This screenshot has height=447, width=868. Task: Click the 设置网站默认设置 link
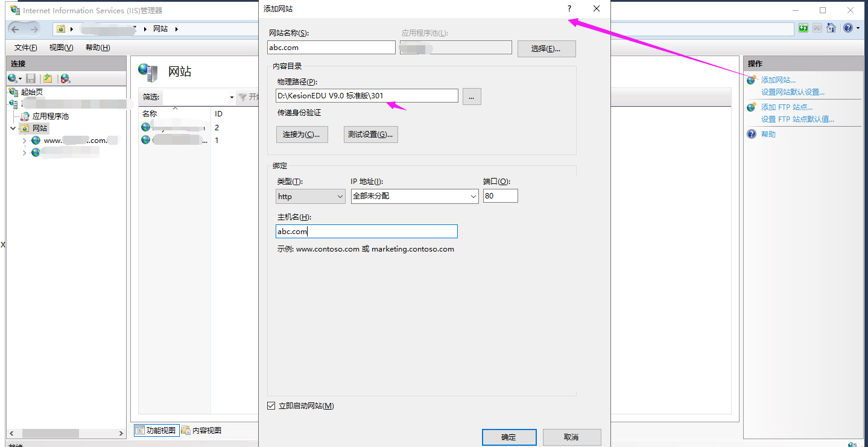click(x=792, y=92)
